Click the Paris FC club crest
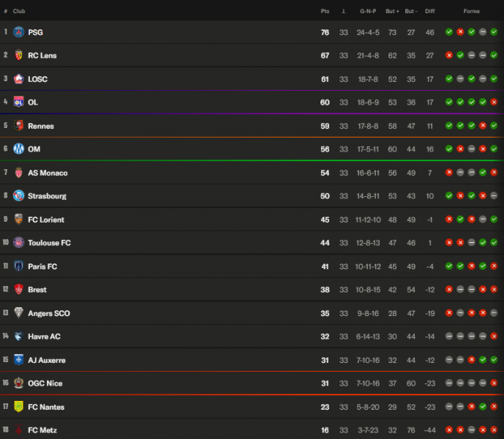This screenshot has width=504, height=439. coord(18,266)
